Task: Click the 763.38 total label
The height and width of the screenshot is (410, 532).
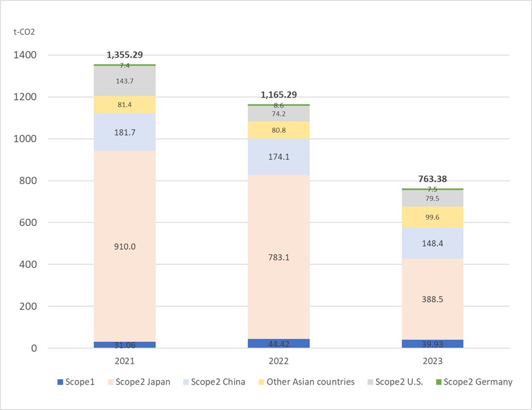Action: point(433,179)
